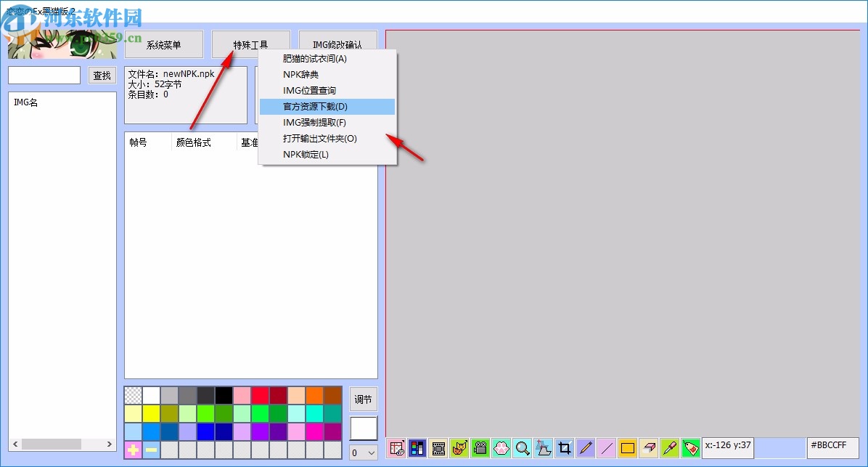This screenshot has height=467, width=868.
Task: Click the #BBCCFF color code field
Action: coord(833,447)
